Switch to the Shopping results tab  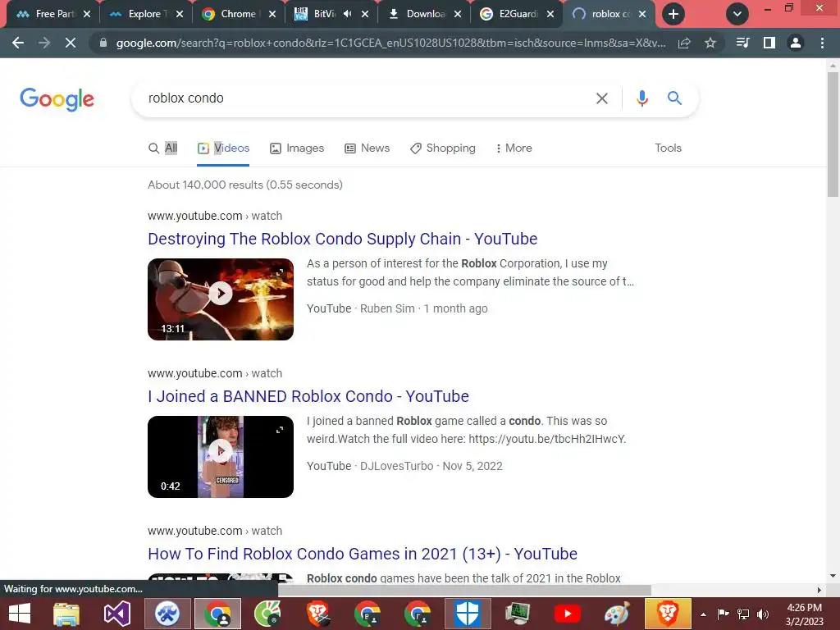pyautogui.click(x=442, y=148)
